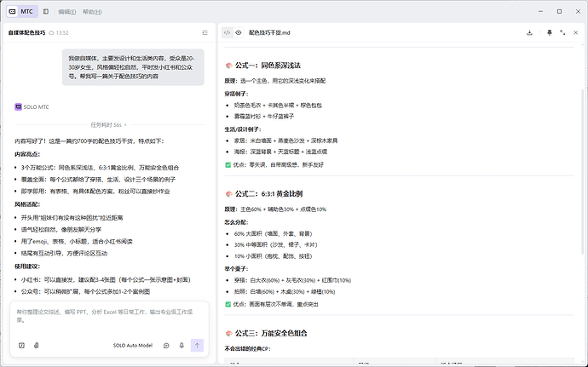Click the 60% 大面积 bullet line
The height and width of the screenshot is (367, 588).
(x=273, y=234)
